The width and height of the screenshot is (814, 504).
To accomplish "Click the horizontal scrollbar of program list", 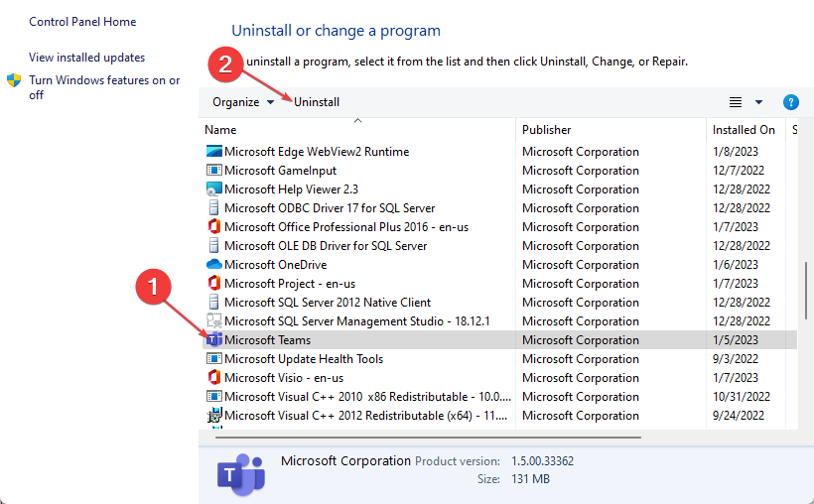I will point(428,438).
